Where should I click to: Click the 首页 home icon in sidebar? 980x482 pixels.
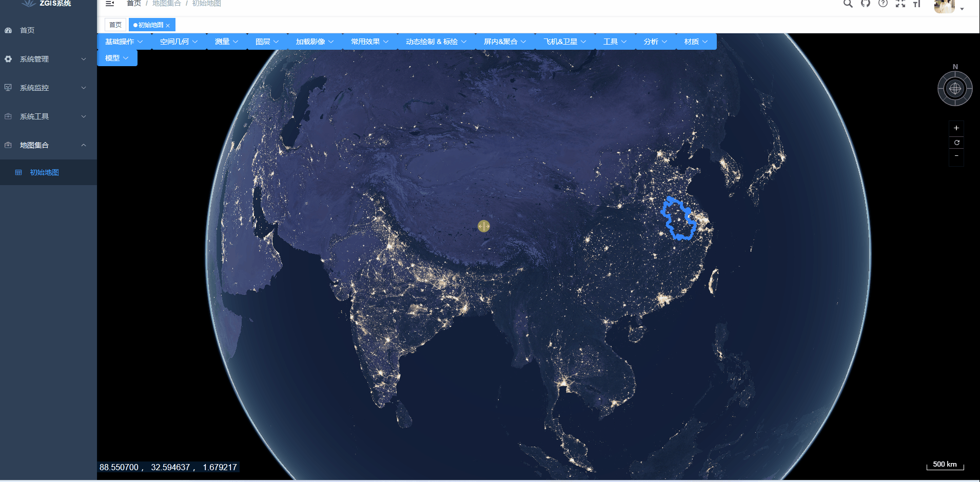[8, 30]
